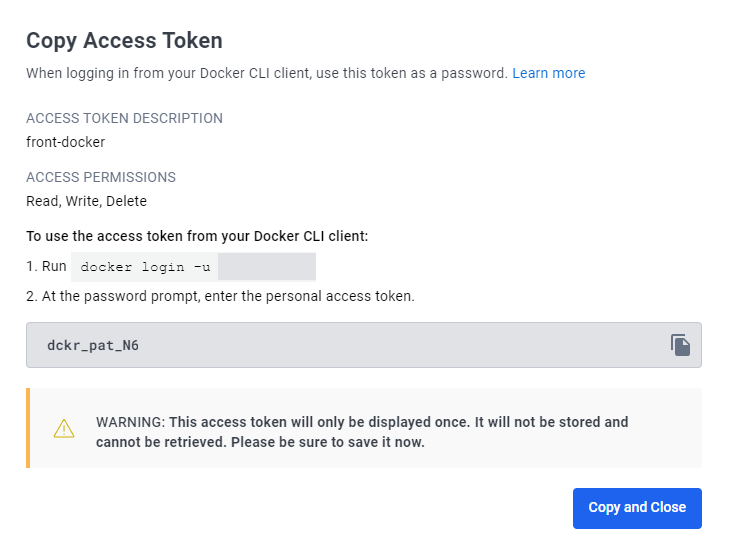This screenshot has height=554, width=731.
Task: Click the orange bar on warning banner
Action: coord(28,428)
